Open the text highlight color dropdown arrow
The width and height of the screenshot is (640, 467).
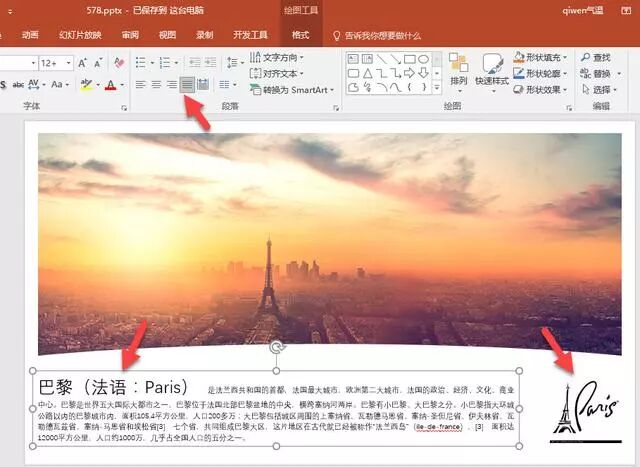[x=98, y=85]
